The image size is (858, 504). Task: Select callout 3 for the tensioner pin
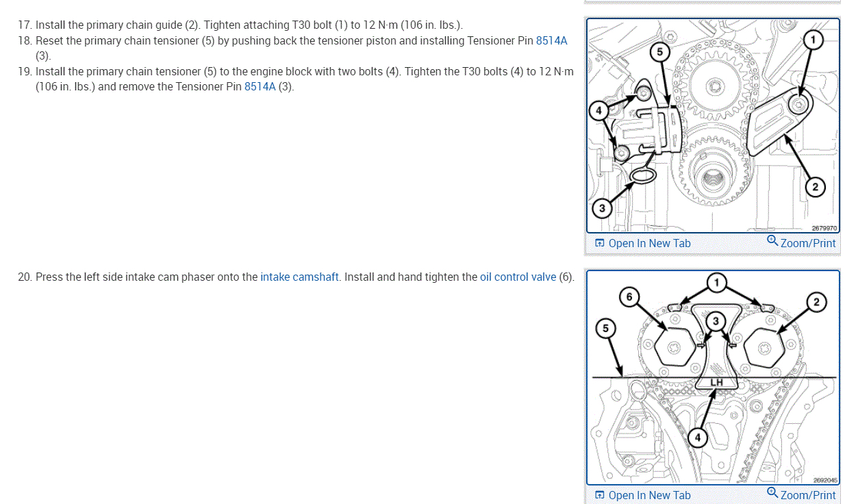click(601, 208)
